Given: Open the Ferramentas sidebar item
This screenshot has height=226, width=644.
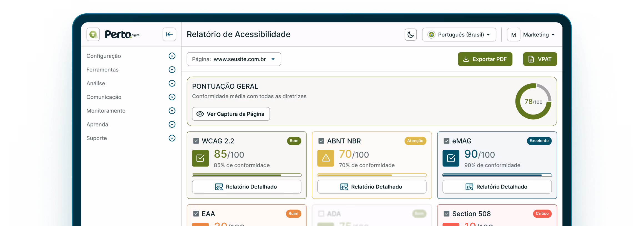Looking at the screenshot, I should point(102,69).
